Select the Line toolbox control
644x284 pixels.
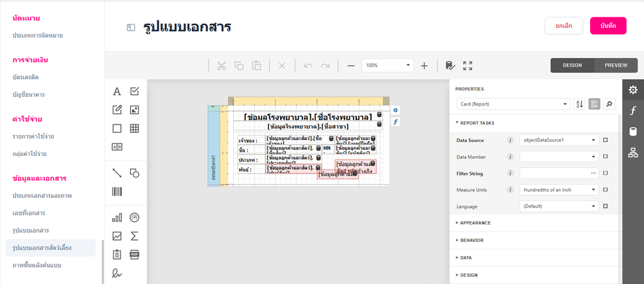(117, 173)
